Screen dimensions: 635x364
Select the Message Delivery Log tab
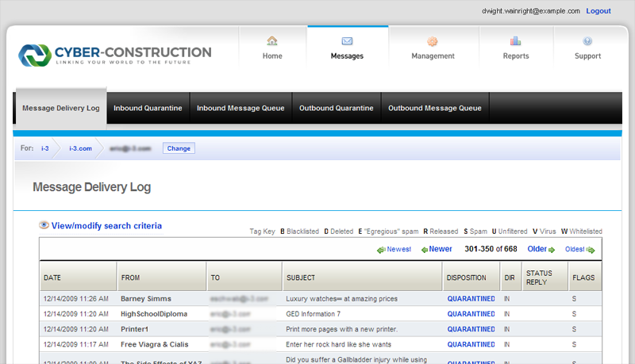point(61,108)
